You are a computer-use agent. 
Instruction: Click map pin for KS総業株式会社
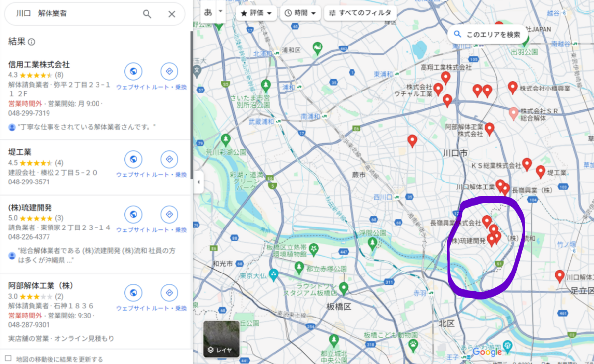(x=527, y=164)
